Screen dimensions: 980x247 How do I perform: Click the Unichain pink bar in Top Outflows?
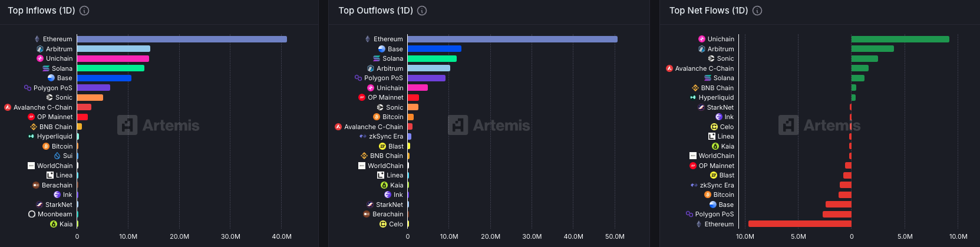418,88
